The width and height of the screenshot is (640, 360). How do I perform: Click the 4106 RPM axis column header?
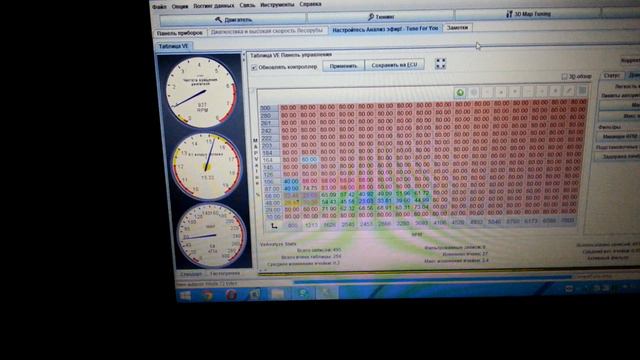click(x=440, y=223)
